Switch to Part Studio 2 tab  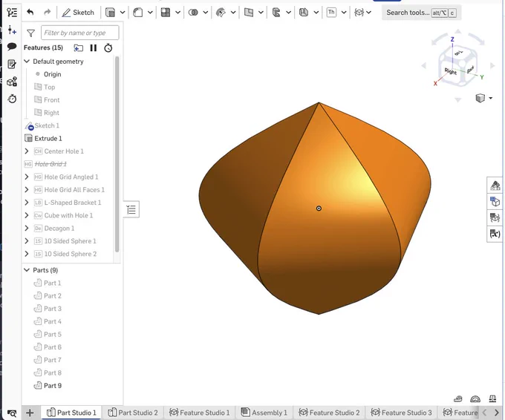tap(133, 413)
